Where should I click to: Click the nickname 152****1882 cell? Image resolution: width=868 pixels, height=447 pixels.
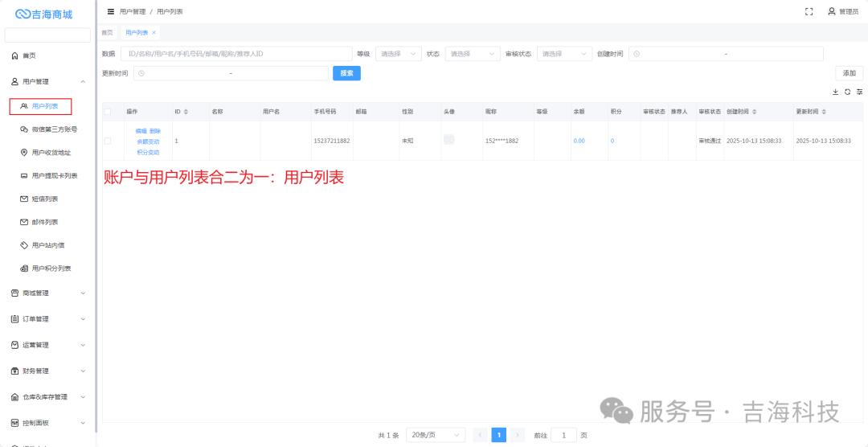(x=502, y=141)
